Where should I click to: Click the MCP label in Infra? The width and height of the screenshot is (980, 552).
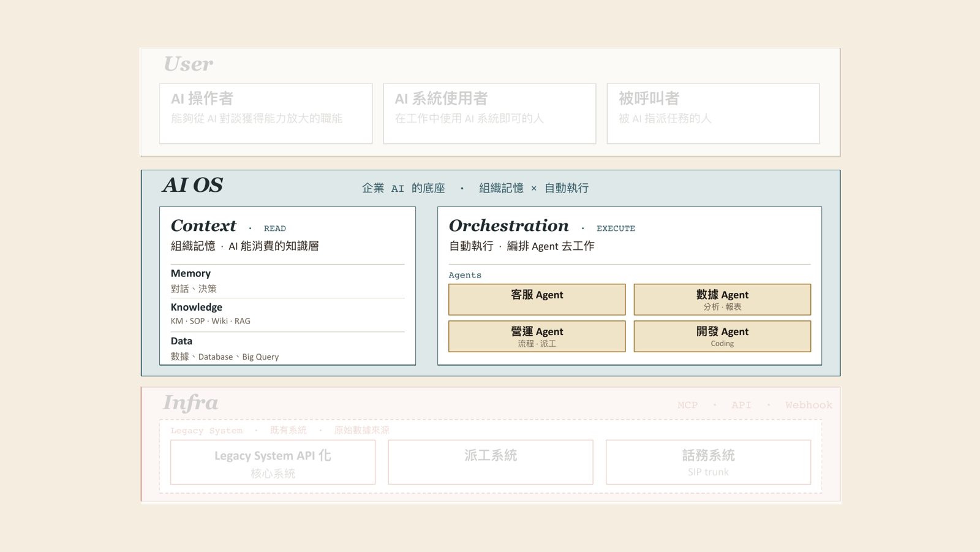(x=687, y=405)
